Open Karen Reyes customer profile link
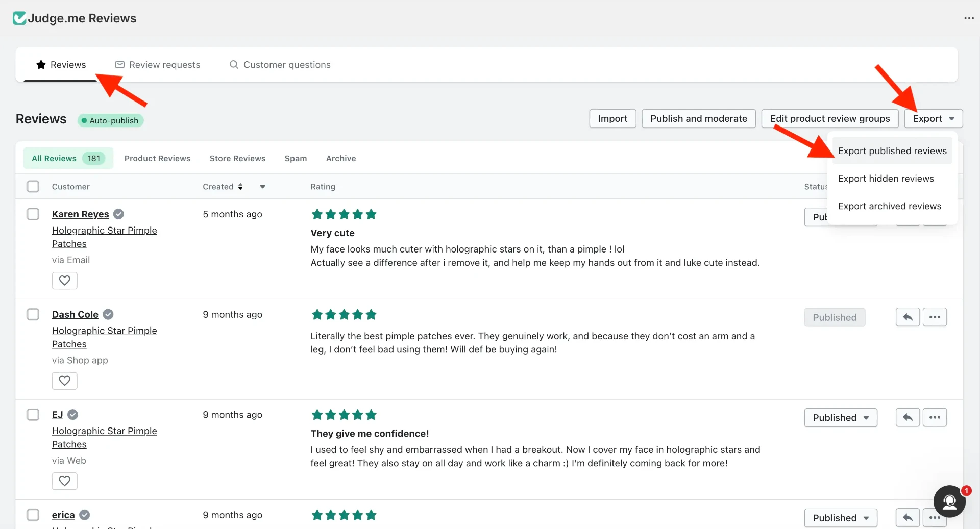 (x=81, y=214)
